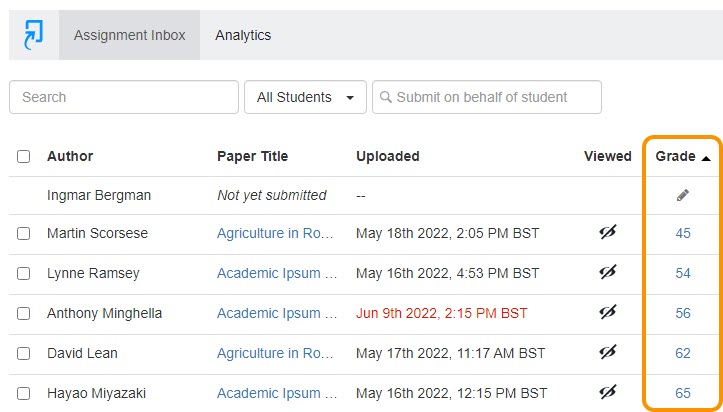Tick the select-all checkbox in the header
Screen dimensions: 723x412
(x=24, y=156)
